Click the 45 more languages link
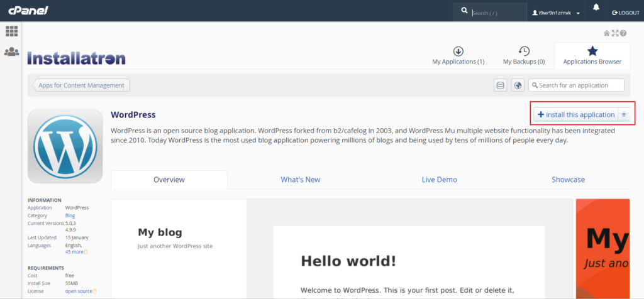Viewport: 644px width, 299px height. tap(74, 252)
